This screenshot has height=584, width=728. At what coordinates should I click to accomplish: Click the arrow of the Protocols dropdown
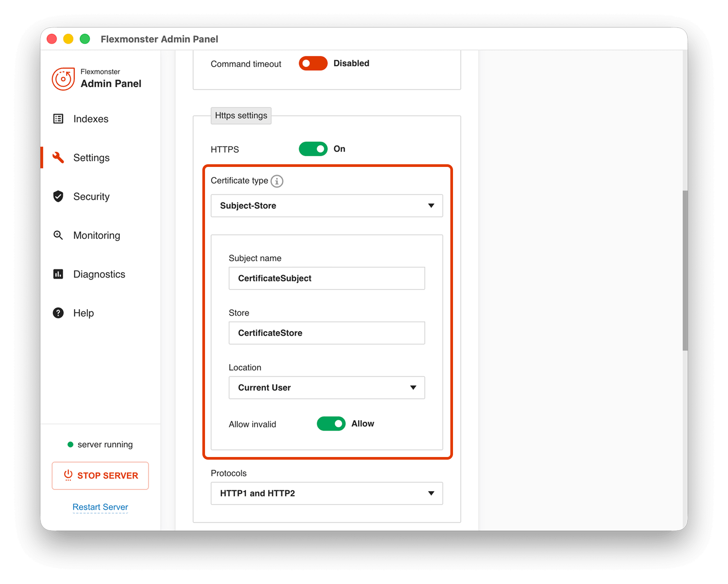click(x=431, y=493)
